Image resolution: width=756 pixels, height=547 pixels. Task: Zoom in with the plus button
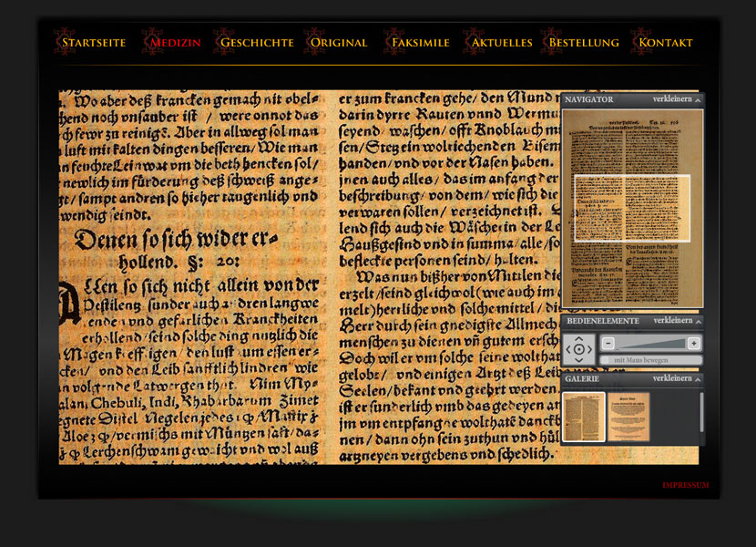pyautogui.click(x=693, y=344)
